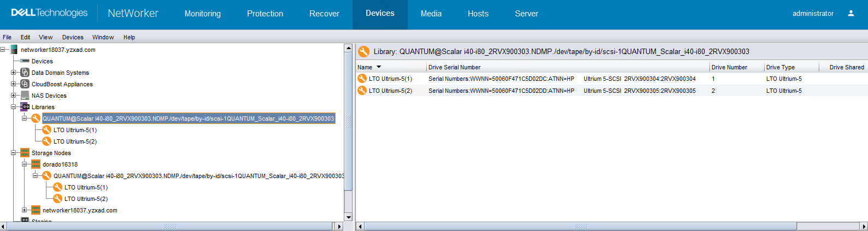
Task: Click the Libraries tape icon
Action: (25, 107)
